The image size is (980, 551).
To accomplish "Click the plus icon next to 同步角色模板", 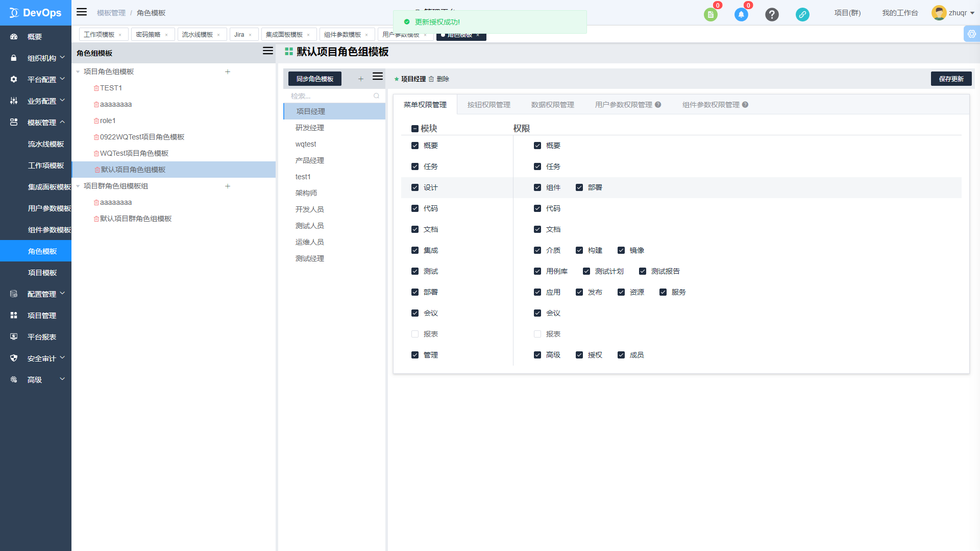I will click(x=361, y=79).
